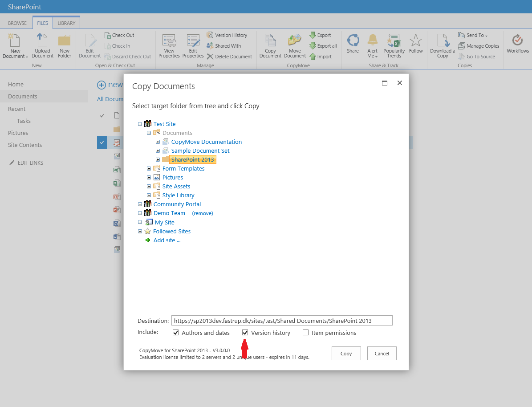Open Version History in Manage group

click(x=227, y=35)
